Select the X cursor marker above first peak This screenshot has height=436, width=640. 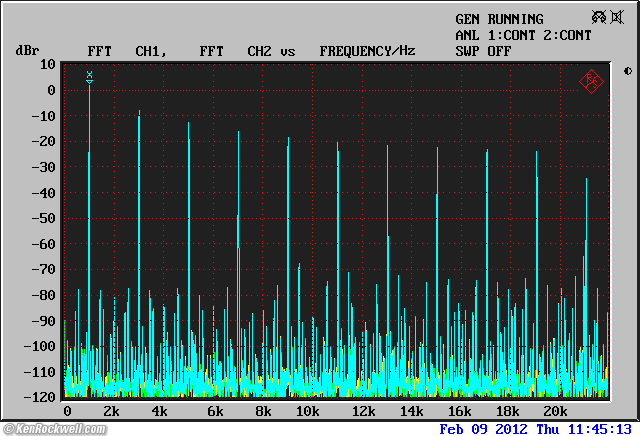89,74
